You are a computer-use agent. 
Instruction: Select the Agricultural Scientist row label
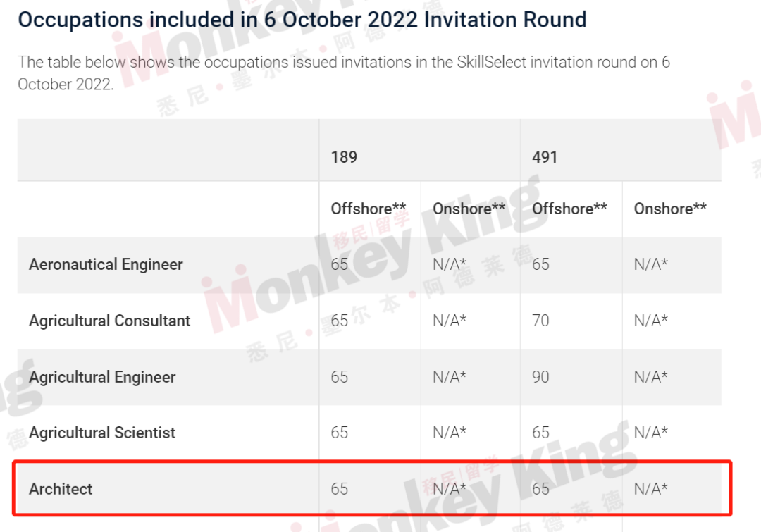coord(102,433)
